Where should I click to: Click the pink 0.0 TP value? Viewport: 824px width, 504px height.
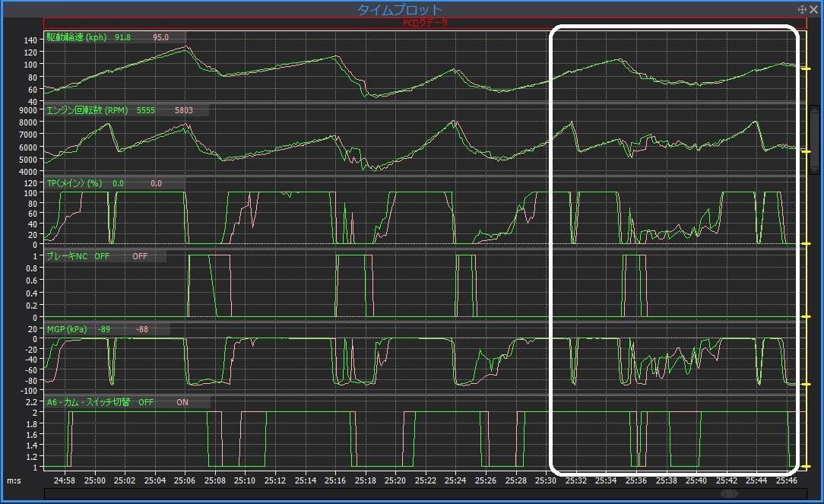tap(156, 183)
